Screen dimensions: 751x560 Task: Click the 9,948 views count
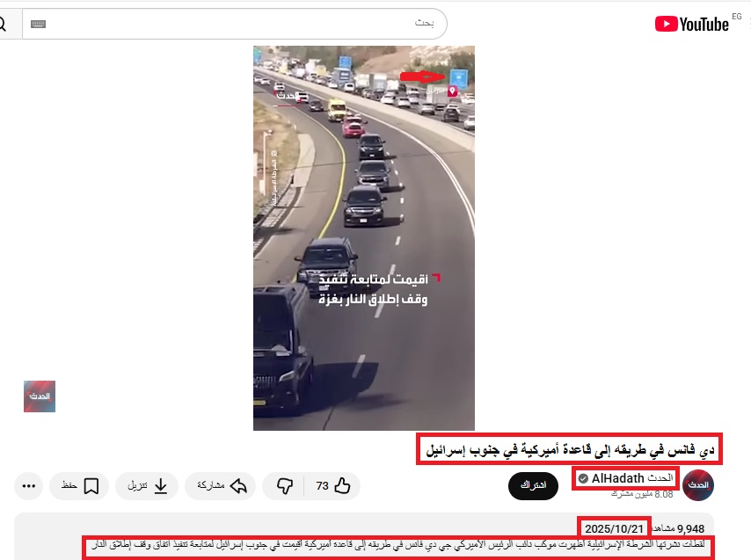[x=678, y=528]
